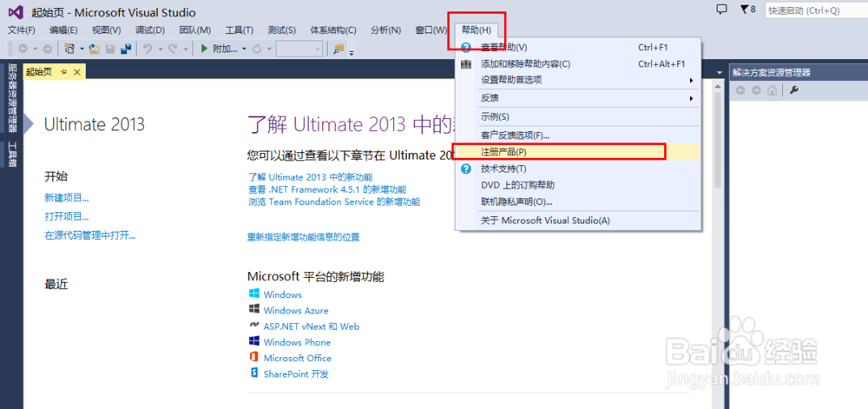Open the toolbar overflow options arrow

pyautogui.click(x=352, y=53)
